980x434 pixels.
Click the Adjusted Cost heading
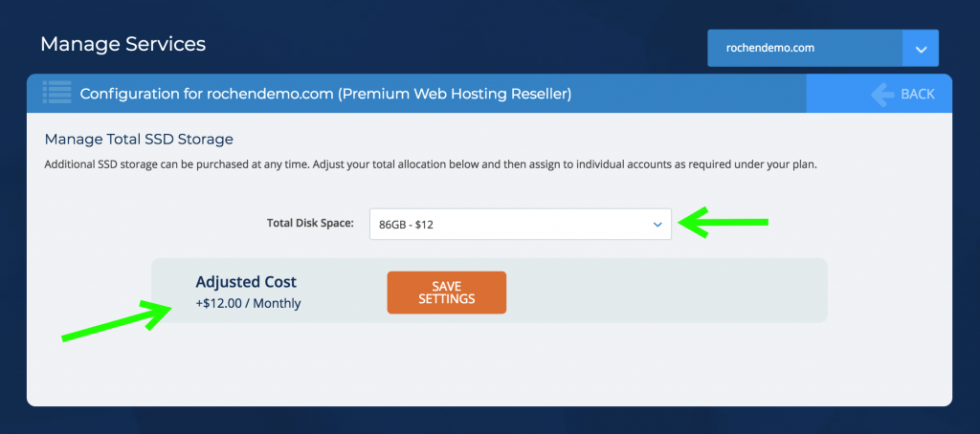(246, 282)
